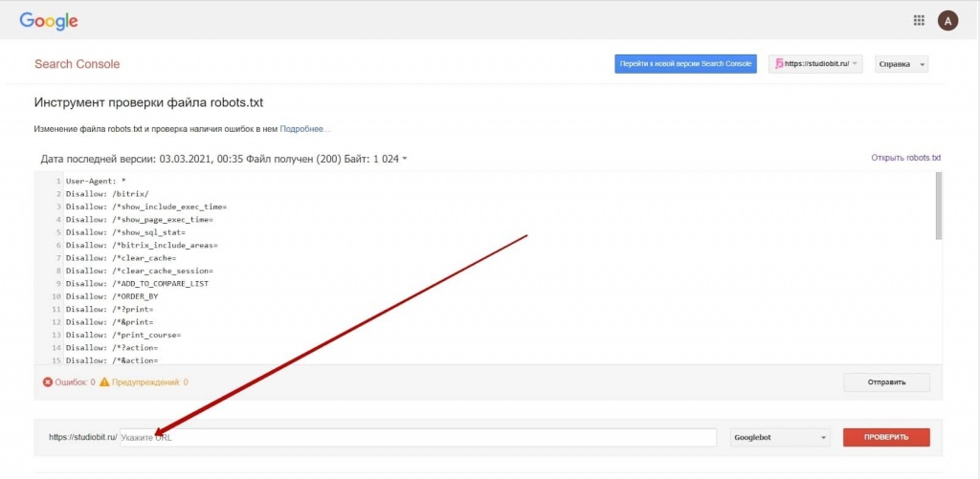The width and height of the screenshot is (980, 479).
Task: Open the Справка help dropdown
Action: (902, 64)
